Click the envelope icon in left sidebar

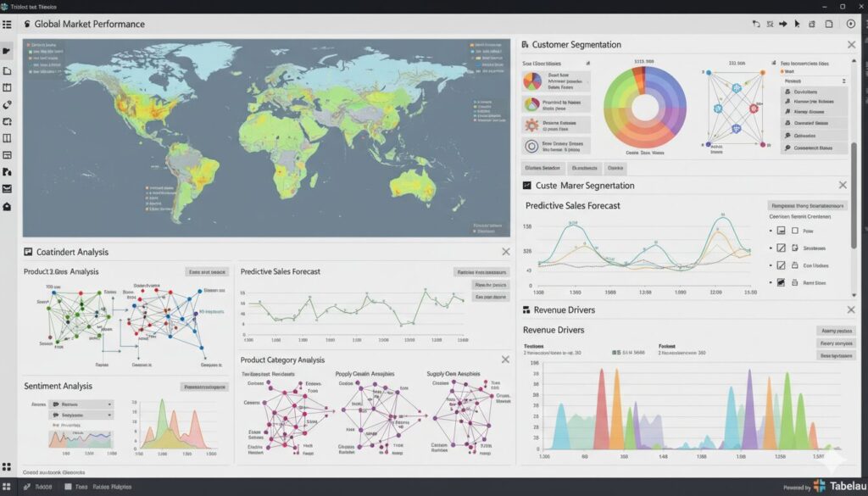(x=8, y=188)
